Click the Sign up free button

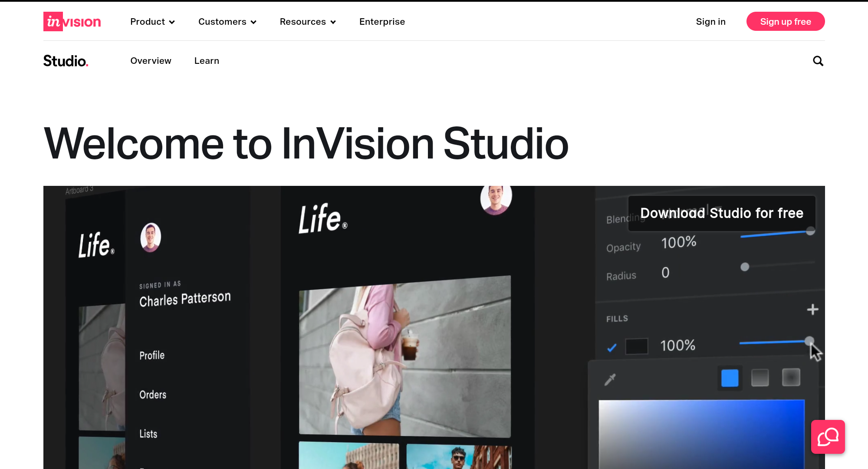point(786,21)
